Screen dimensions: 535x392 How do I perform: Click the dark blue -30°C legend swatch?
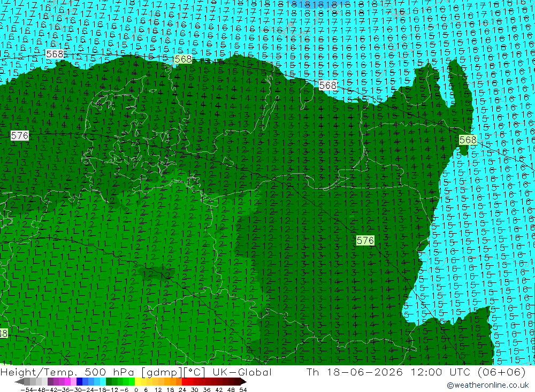(79, 382)
